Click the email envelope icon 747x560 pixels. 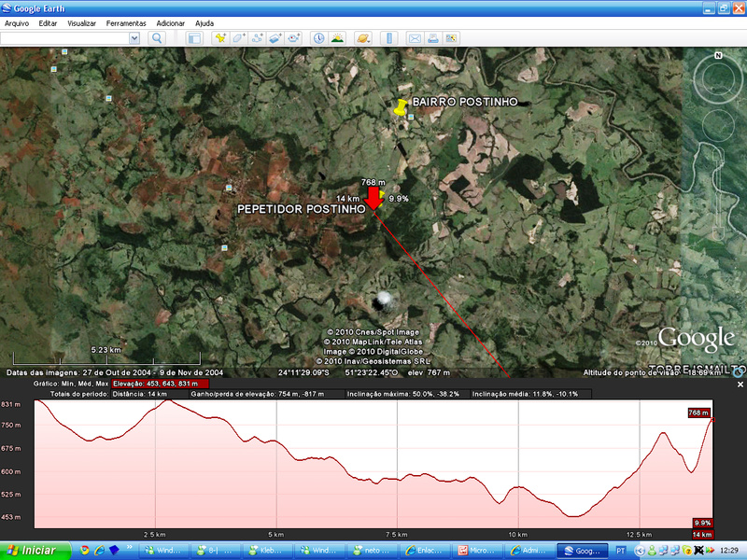tap(415, 38)
